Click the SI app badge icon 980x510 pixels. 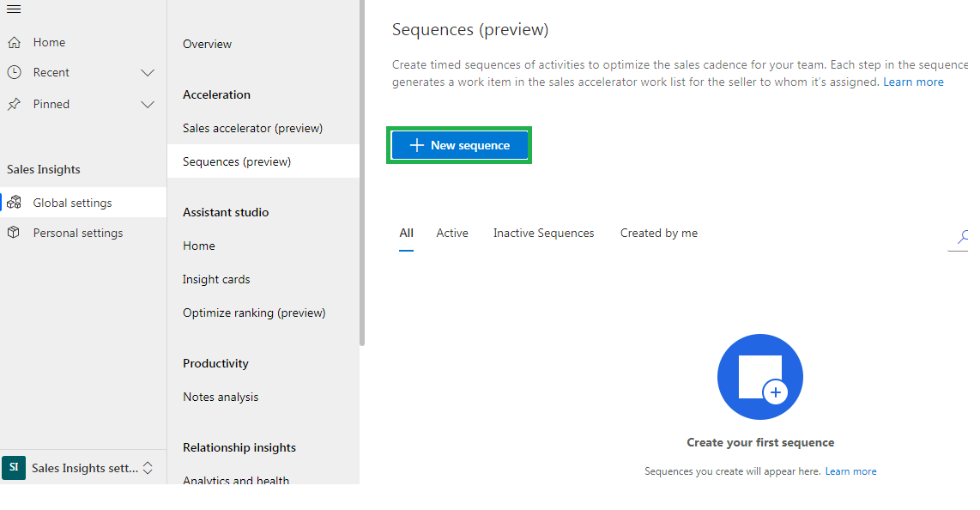(x=14, y=467)
